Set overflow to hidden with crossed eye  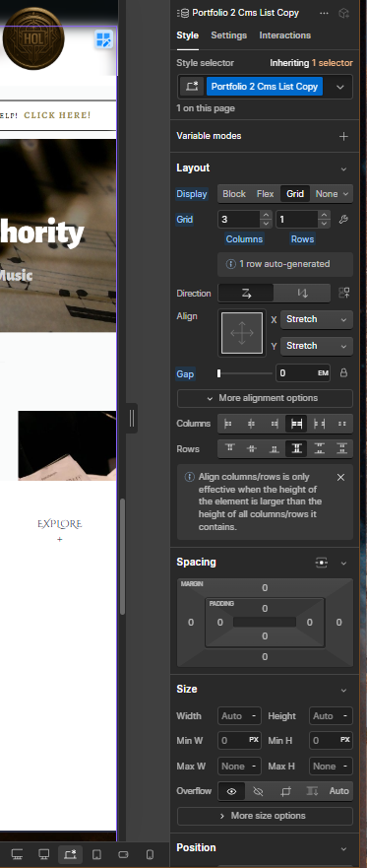(258, 791)
